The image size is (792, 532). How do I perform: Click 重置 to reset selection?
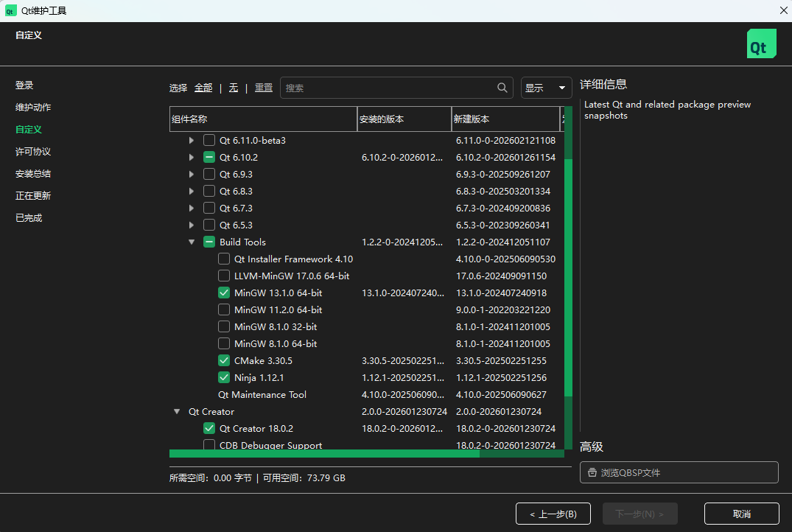click(x=264, y=88)
